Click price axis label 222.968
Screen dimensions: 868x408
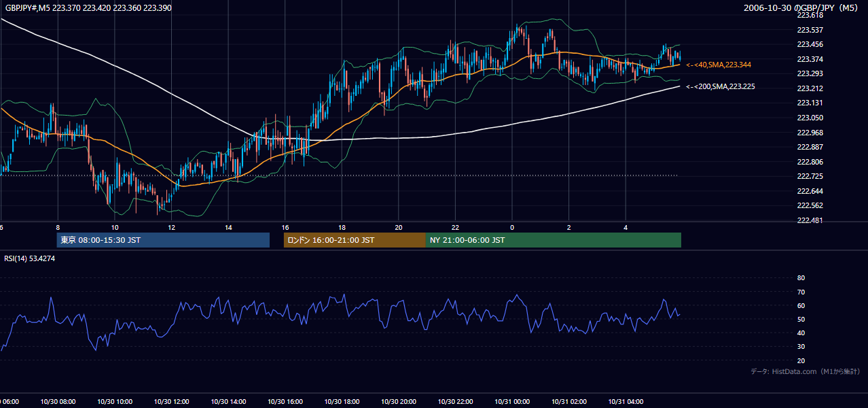click(810, 133)
